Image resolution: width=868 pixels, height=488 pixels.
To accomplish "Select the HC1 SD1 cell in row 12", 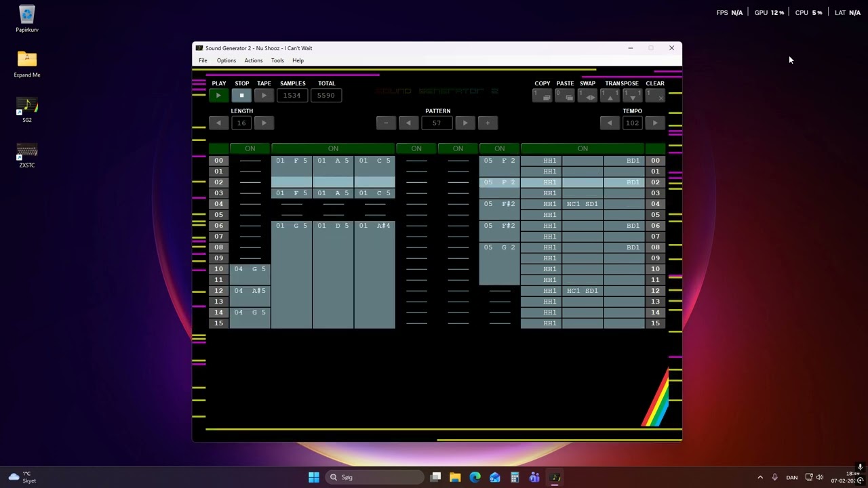I will [583, 291].
